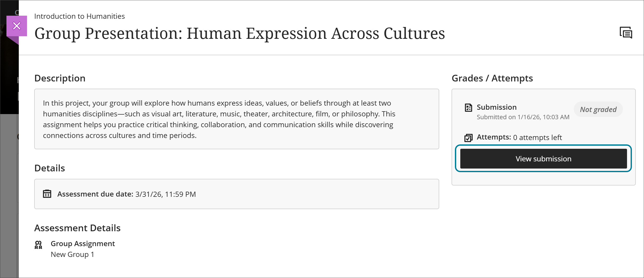The height and width of the screenshot is (278, 644).
Task: Click the submission timestamp text
Action: click(523, 117)
